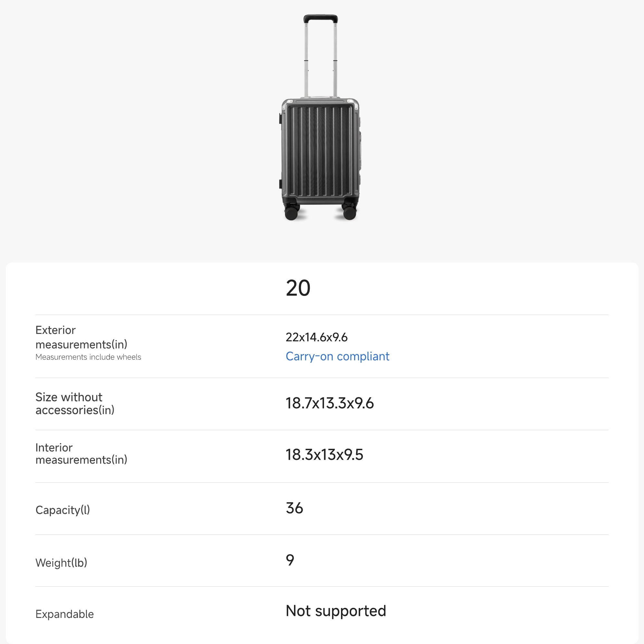Select the capacity value 36
Image resolution: width=644 pixels, height=644 pixels.
click(294, 508)
